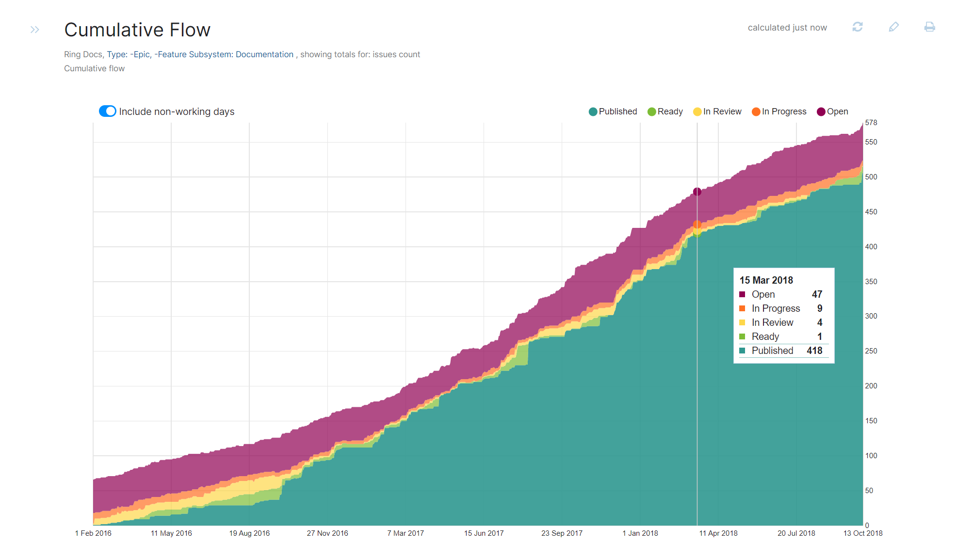Click the In Progress legend marker
This screenshot has height=560, width=957.
pos(756,112)
